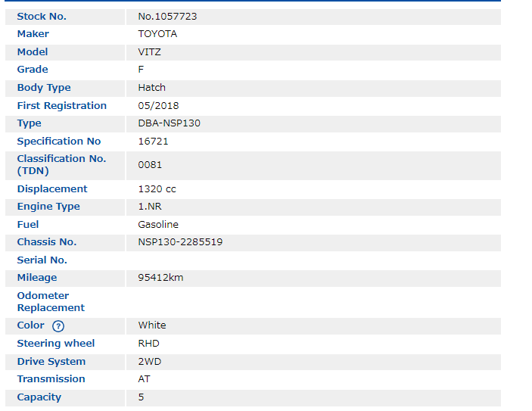Click the displacement value 1320 cc

tap(157, 189)
